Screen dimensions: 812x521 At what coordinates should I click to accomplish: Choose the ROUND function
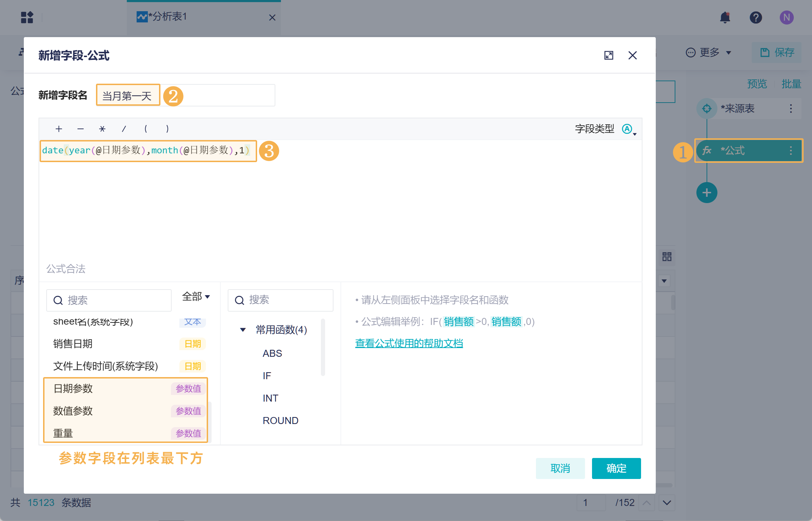coord(280,421)
